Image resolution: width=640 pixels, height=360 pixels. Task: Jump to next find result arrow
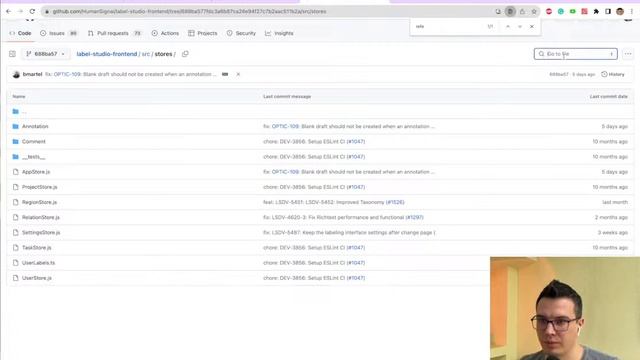pyautogui.click(x=520, y=27)
